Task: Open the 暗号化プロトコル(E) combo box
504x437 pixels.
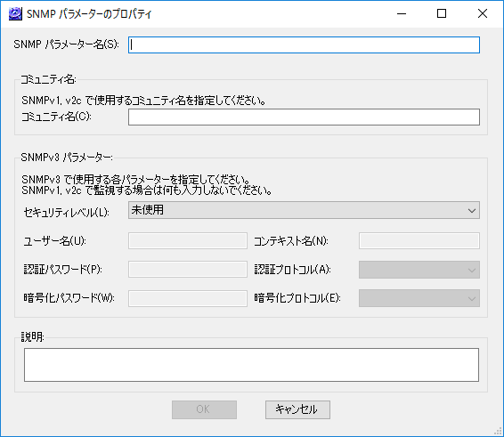Action: pyautogui.click(x=419, y=298)
